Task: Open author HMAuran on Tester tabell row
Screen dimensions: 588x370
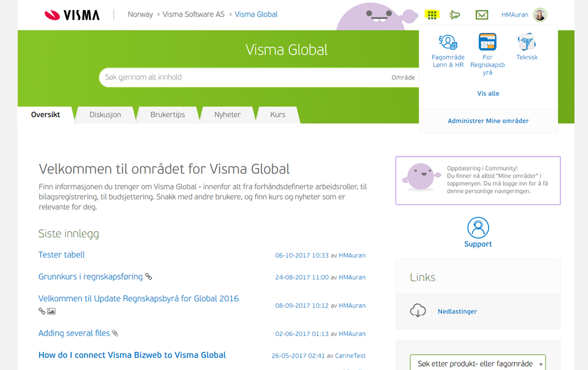Action: click(352, 255)
